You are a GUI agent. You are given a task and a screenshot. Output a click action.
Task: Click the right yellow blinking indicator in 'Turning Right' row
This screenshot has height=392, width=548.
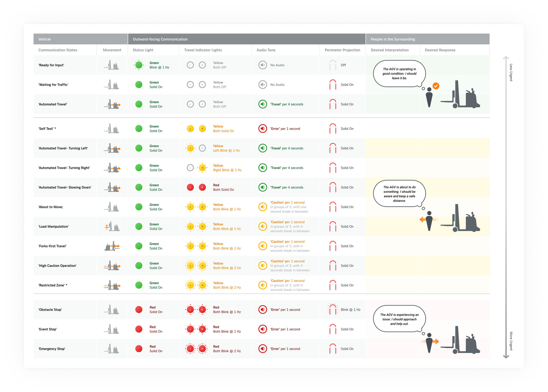(x=202, y=168)
